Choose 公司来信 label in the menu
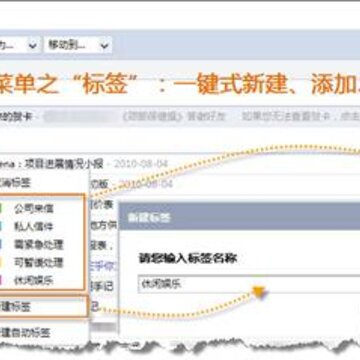 pyautogui.click(x=33, y=209)
